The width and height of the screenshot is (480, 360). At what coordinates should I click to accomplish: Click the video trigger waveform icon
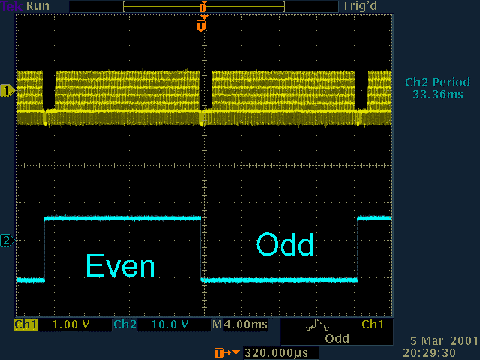[x=317, y=325]
